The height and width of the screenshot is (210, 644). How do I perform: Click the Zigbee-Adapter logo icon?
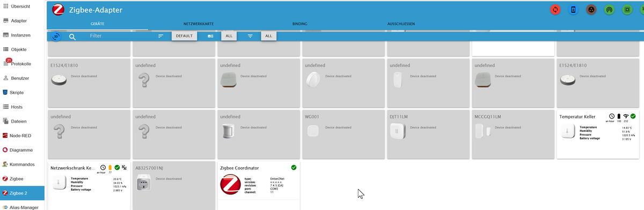58,10
